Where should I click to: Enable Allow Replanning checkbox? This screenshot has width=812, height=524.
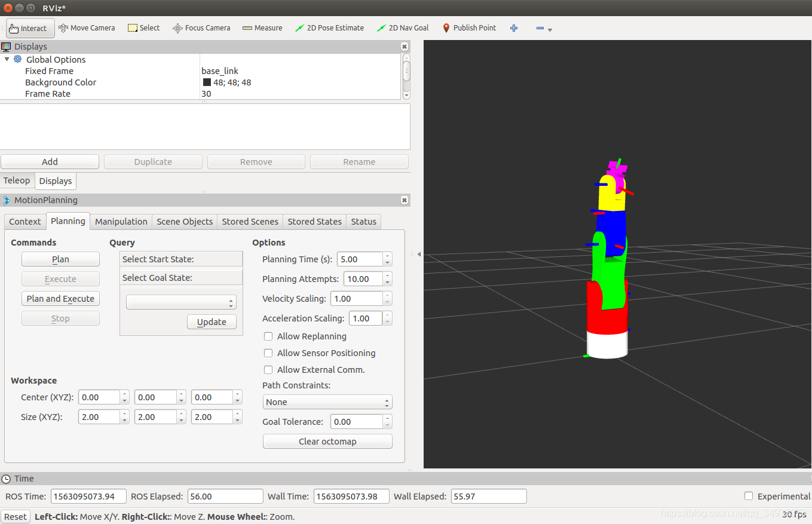tap(268, 336)
